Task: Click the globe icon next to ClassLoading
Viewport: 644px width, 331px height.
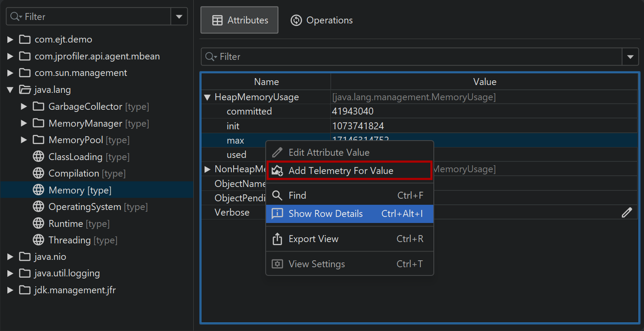Action: pos(39,157)
